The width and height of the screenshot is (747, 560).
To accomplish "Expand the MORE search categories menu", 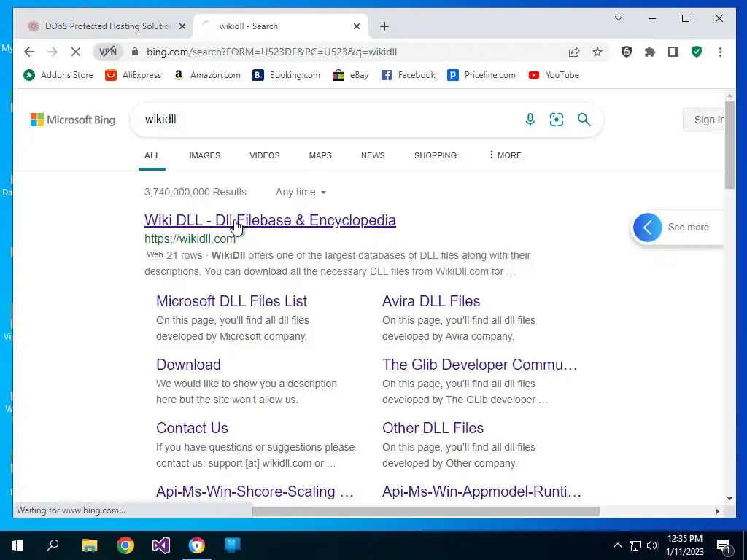I will 505,155.
